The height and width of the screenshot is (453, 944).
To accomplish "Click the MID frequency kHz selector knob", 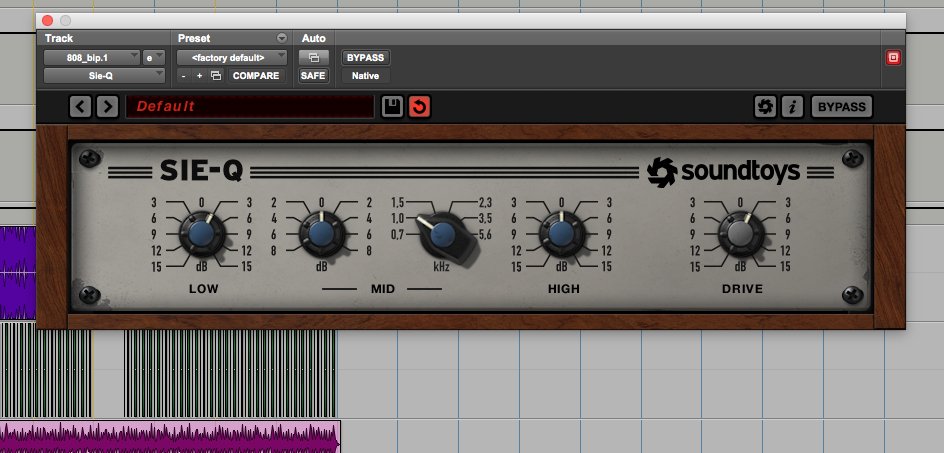I will tap(444, 235).
